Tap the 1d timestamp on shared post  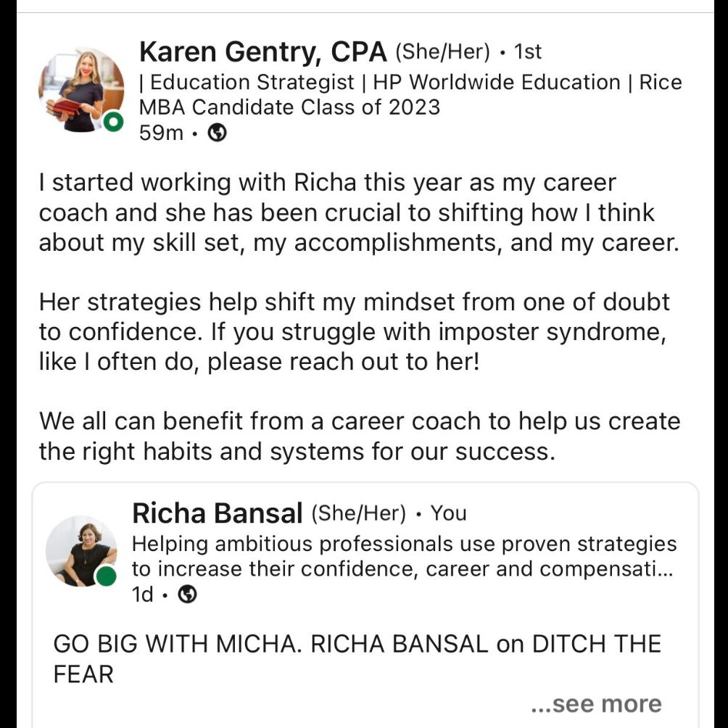pyautogui.click(x=143, y=595)
